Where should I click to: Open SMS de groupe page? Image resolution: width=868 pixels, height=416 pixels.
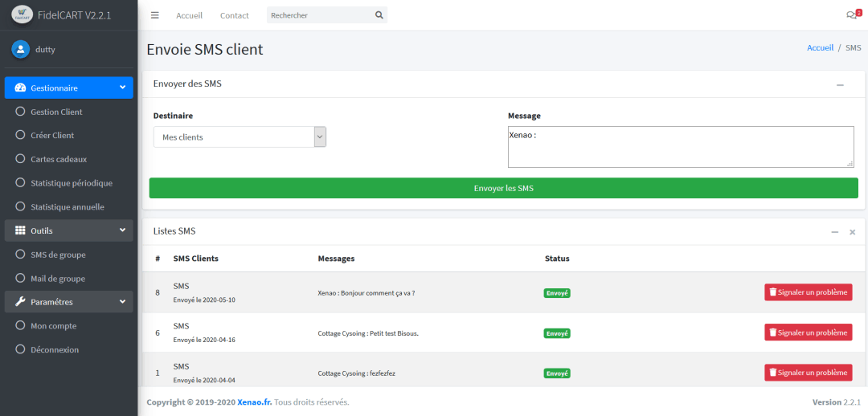click(58, 255)
